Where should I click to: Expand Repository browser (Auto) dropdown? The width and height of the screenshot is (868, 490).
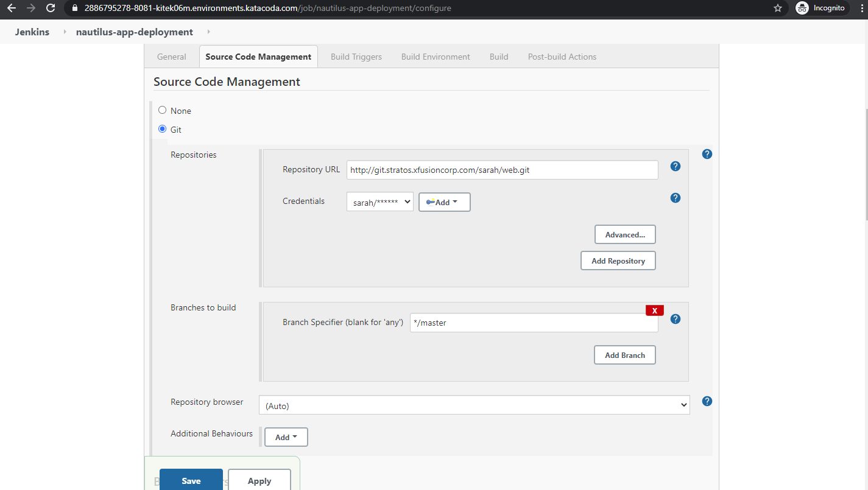tap(474, 405)
